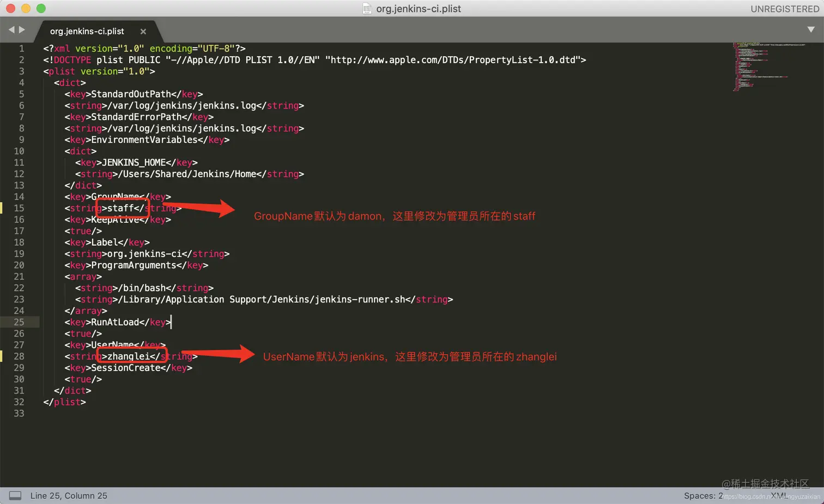Click the org.jenkins-ci label string
Screen dimensions: 824x504
(144, 254)
